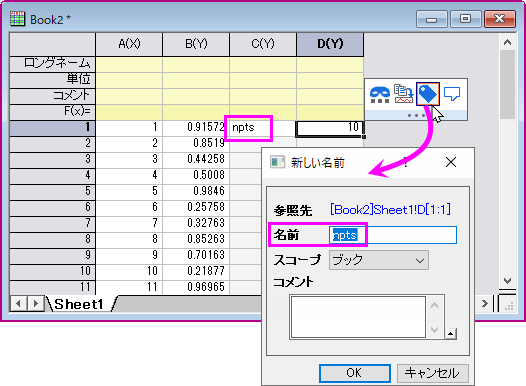Click the OK button
Image resolution: width=526 pixels, height=386 pixels.
pyautogui.click(x=355, y=373)
